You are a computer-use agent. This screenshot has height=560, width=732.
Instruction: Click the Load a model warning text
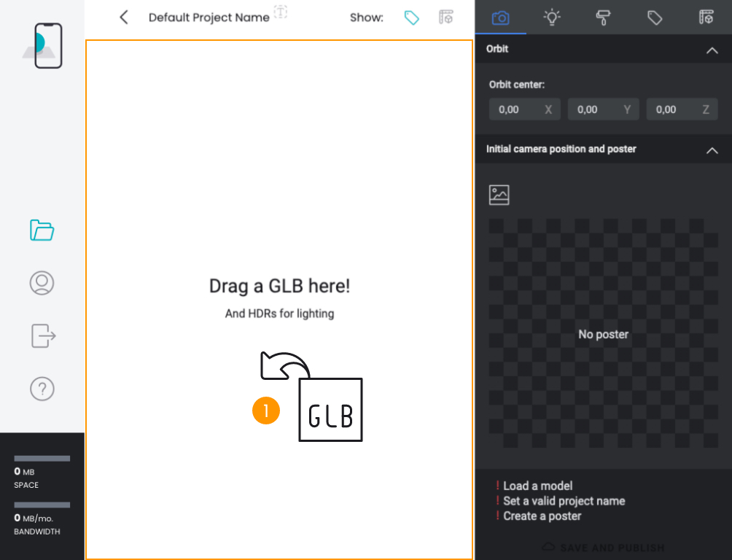point(537,486)
